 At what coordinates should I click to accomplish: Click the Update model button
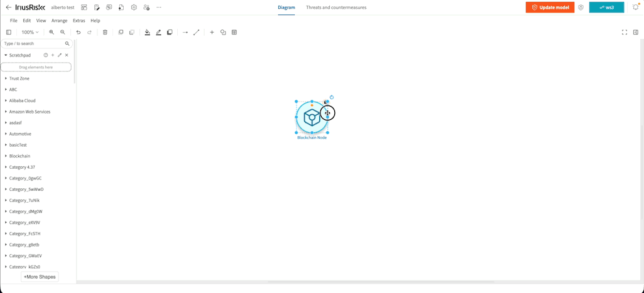[550, 8]
